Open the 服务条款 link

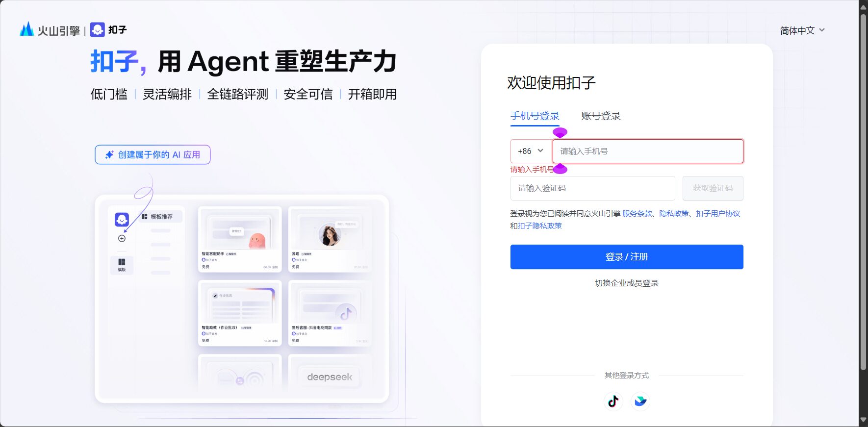coord(637,214)
